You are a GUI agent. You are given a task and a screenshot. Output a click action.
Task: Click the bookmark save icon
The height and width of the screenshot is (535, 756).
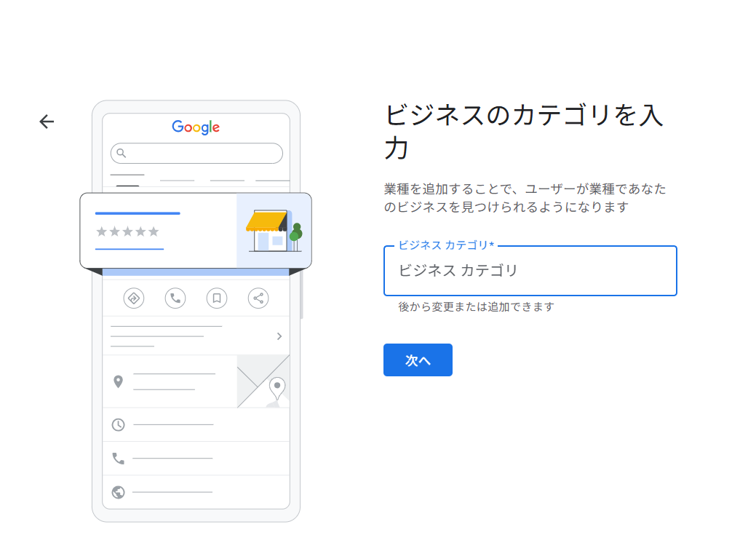217,298
